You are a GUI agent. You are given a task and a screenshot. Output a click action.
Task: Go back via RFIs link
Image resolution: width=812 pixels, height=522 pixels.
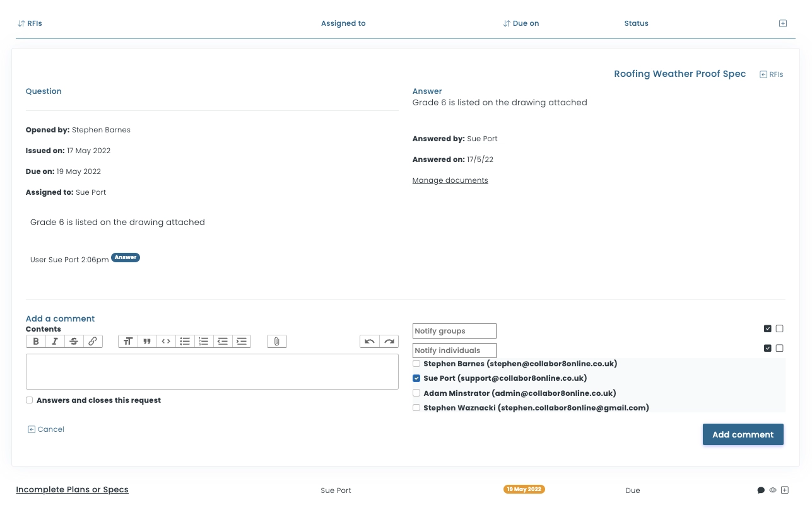(x=771, y=74)
